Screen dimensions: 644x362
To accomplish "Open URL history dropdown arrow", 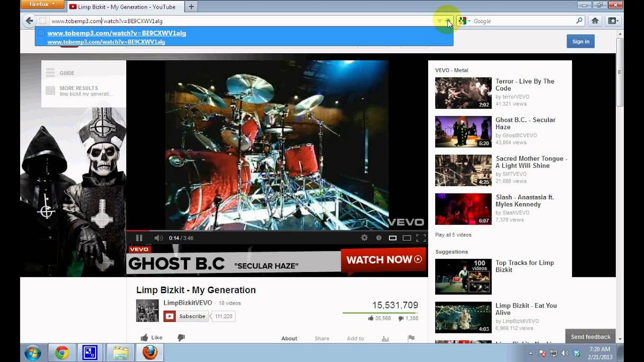I will coord(439,21).
